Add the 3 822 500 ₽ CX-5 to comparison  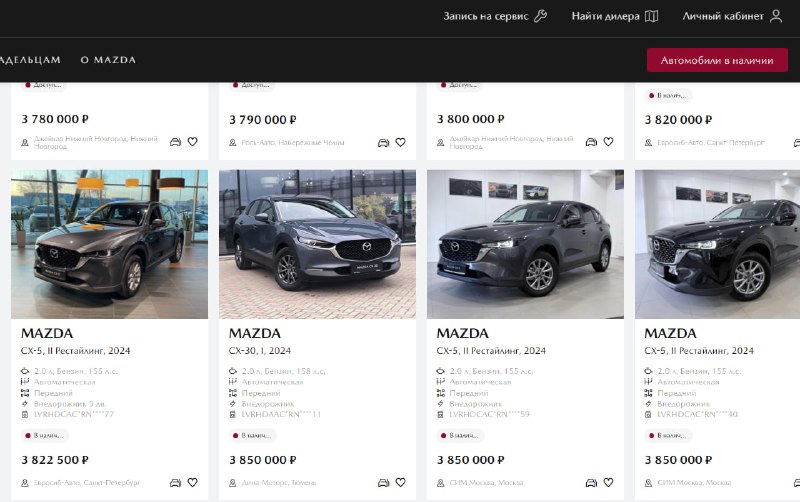pyautogui.click(x=176, y=483)
